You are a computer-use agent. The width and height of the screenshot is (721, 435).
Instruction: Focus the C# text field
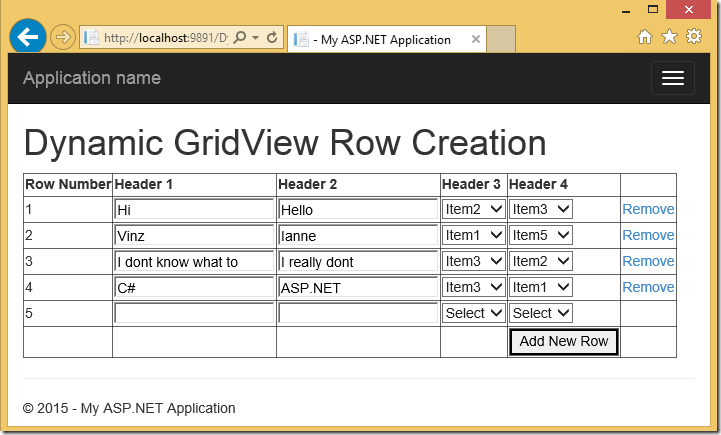pyautogui.click(x=194, y=287)
